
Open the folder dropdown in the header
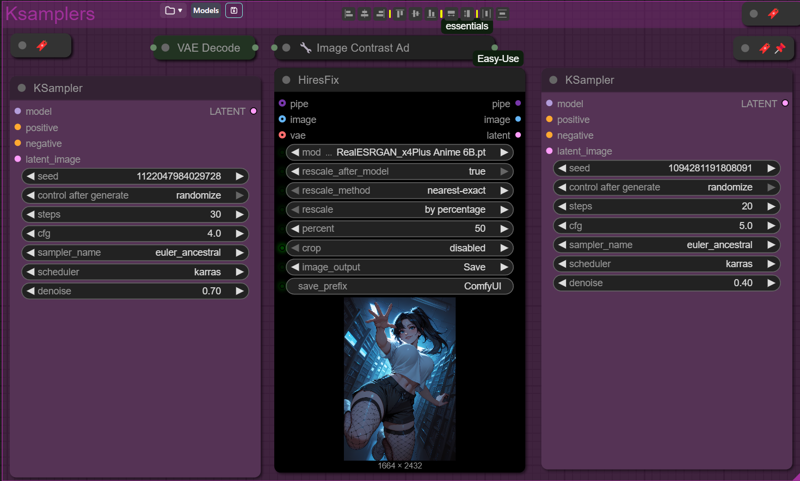point(173,10)
